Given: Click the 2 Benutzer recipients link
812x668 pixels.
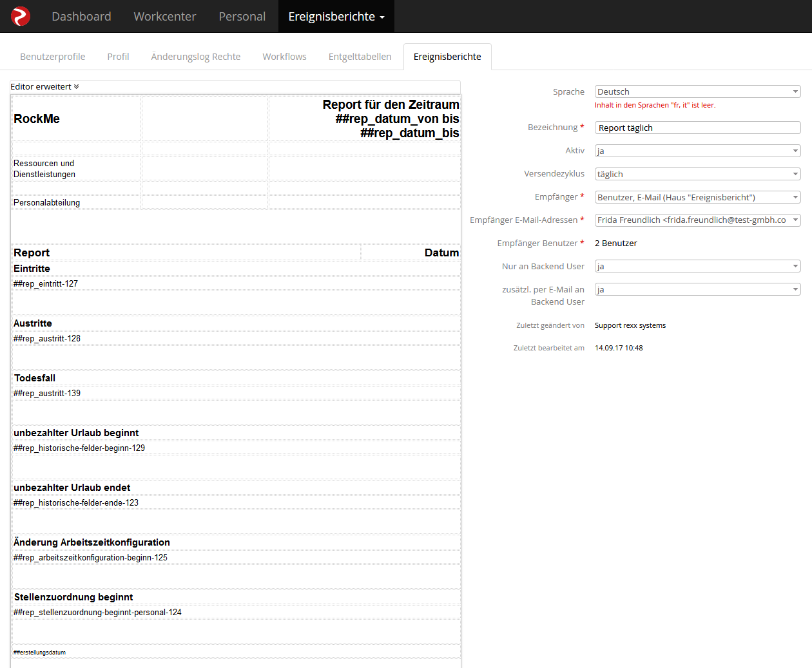Looking at the screenshot, I should click(x=615, y=243).
